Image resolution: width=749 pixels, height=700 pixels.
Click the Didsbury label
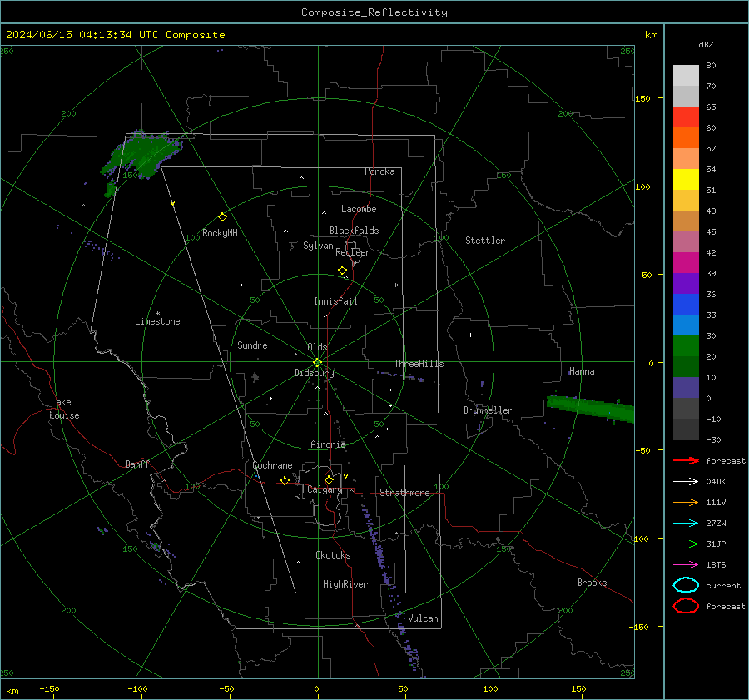[x=314, y=373]
